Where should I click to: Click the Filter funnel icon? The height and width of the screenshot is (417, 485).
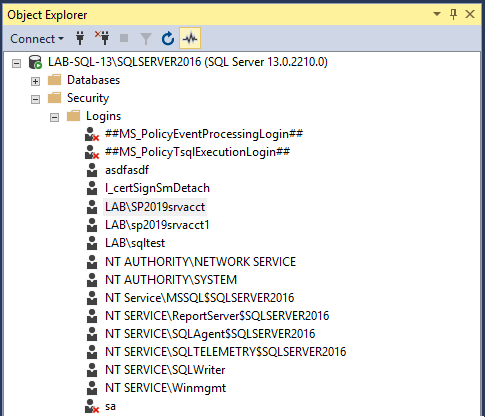146,39
